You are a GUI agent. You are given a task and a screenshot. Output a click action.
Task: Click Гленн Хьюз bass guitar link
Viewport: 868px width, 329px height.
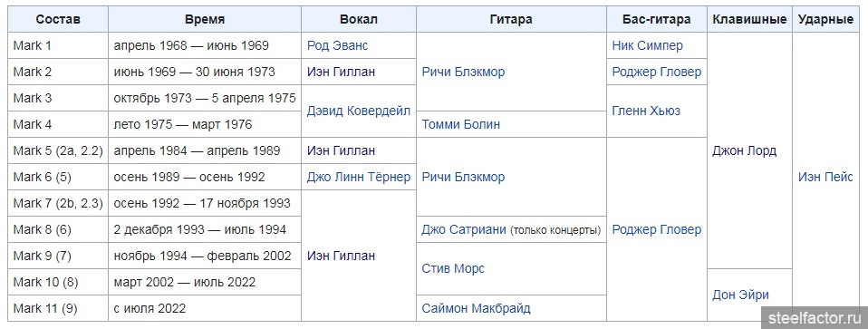click(x=646, y=111)
